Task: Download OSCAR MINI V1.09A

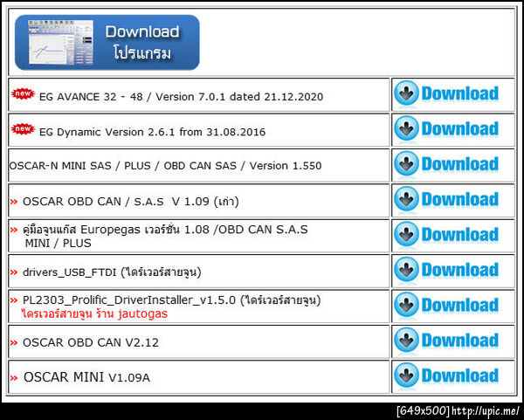Action: coord(446,375)
